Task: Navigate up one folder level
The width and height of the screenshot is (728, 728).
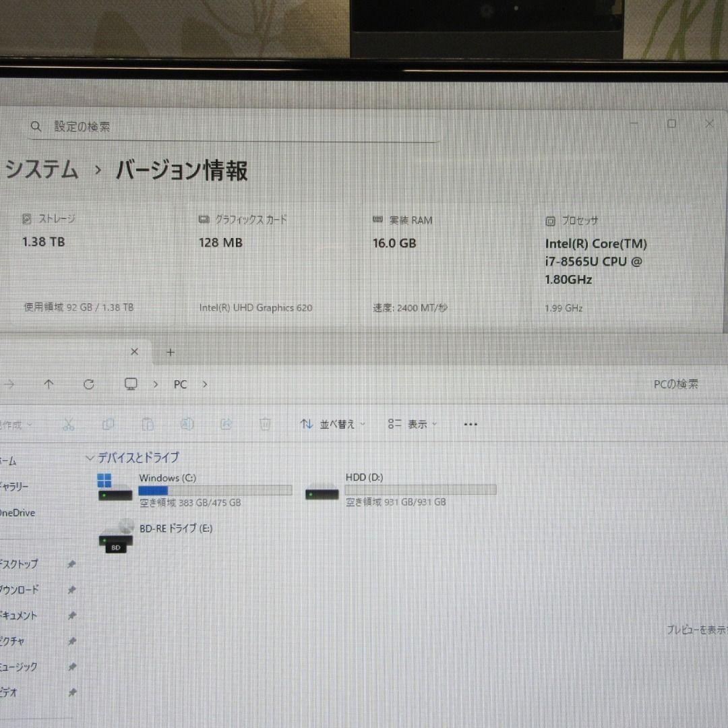Action: [49, 384]
